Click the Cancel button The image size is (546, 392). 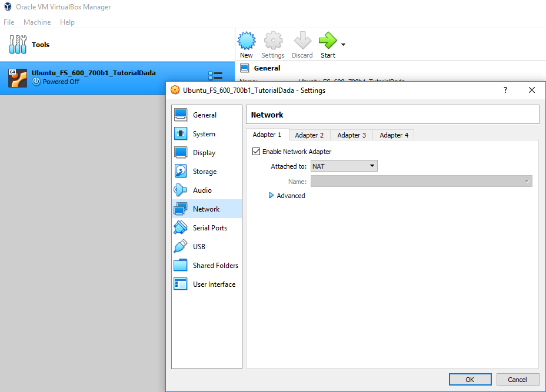pos(518,380)
